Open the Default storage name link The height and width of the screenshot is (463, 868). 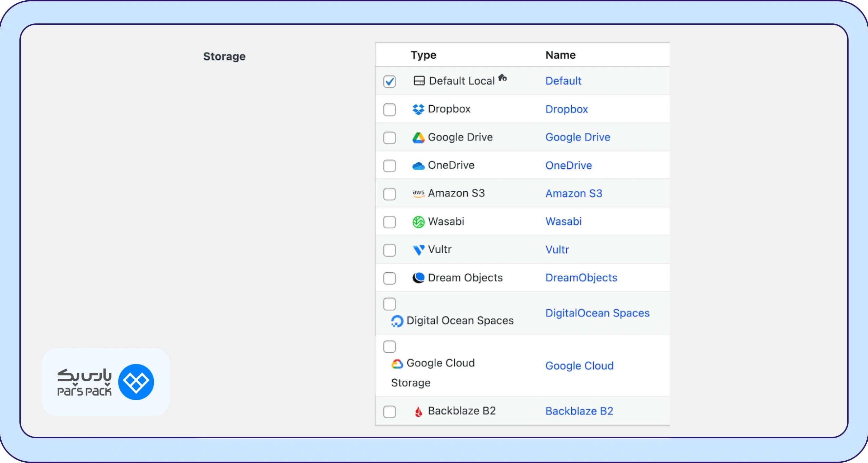[x=563, y=81]
